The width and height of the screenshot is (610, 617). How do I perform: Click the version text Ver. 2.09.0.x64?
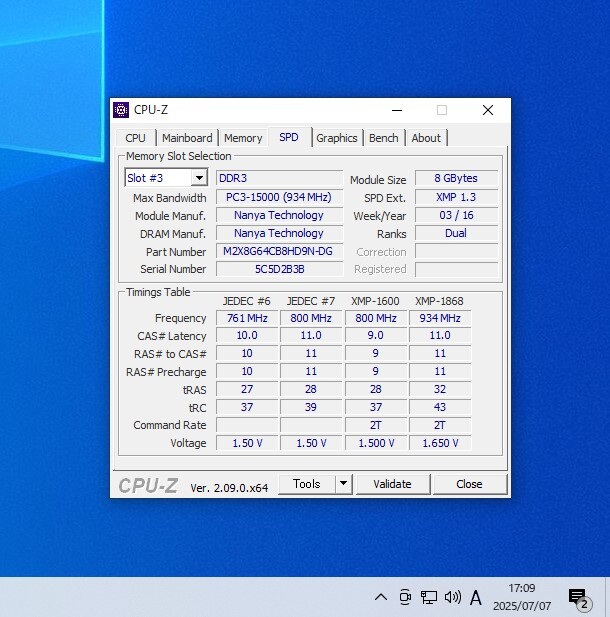(229, 488)
